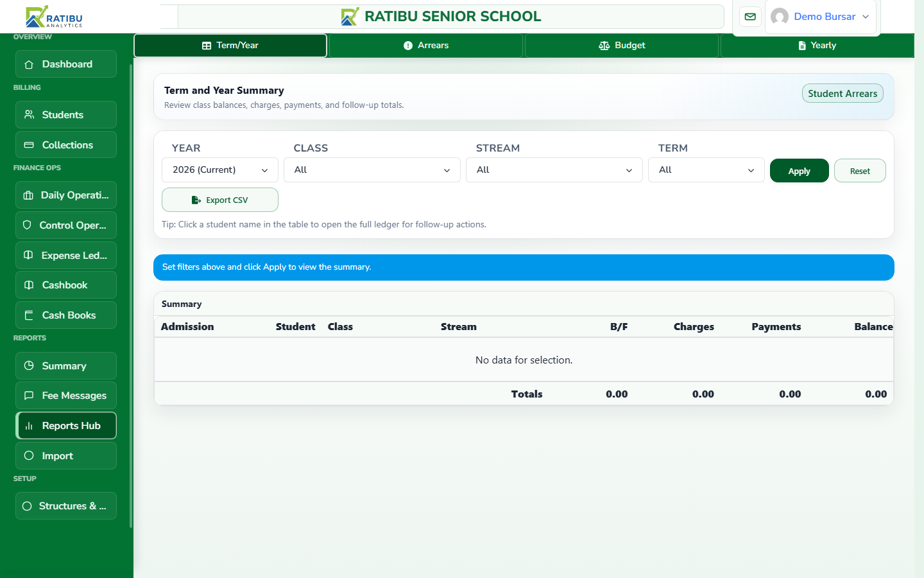Screen dimensions: 924x578
Task: Click the Collections card icon
Action: coord(29,145)
